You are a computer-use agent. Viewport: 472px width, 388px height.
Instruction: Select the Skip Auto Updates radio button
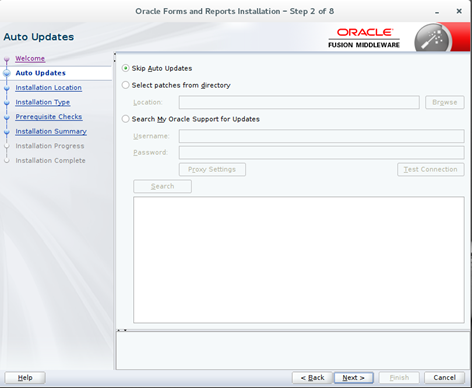(125, 68)
